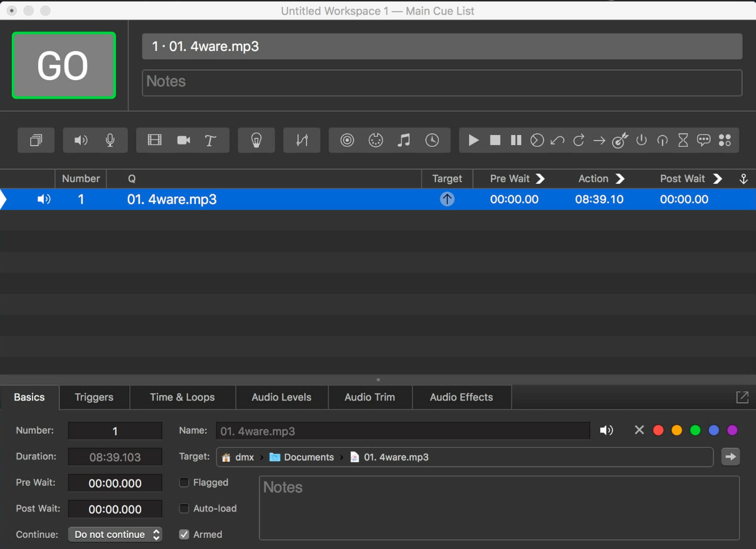Open the Audio Trim tab
The height and width of the screenshot is (549, 756).
click(370, 397)
